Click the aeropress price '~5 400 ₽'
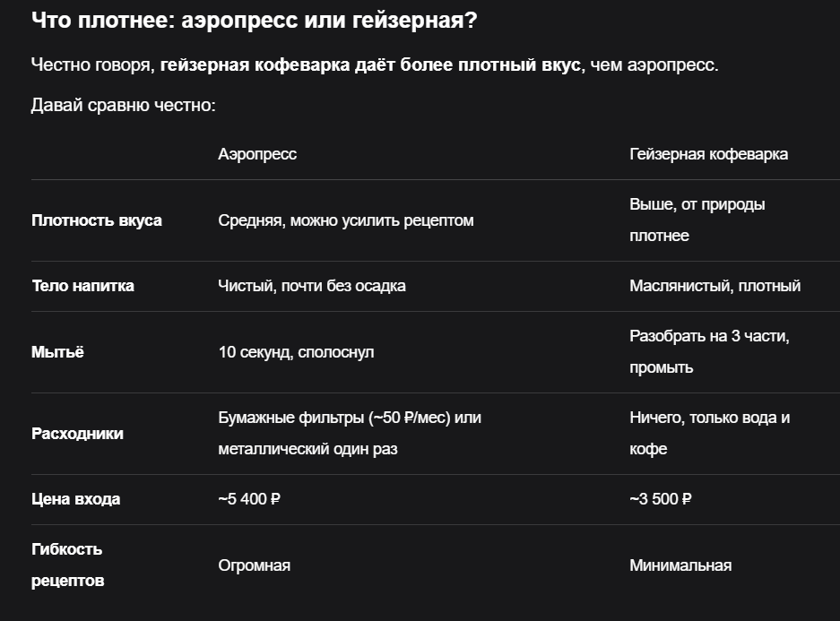This screenshot has height=621, width=840. (249, 499)
